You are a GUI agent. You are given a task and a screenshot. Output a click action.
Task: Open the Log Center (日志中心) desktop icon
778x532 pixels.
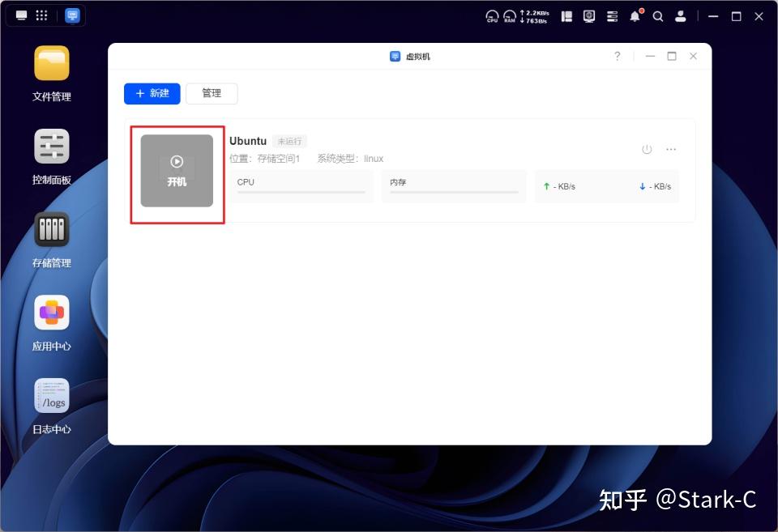(52, 396)
